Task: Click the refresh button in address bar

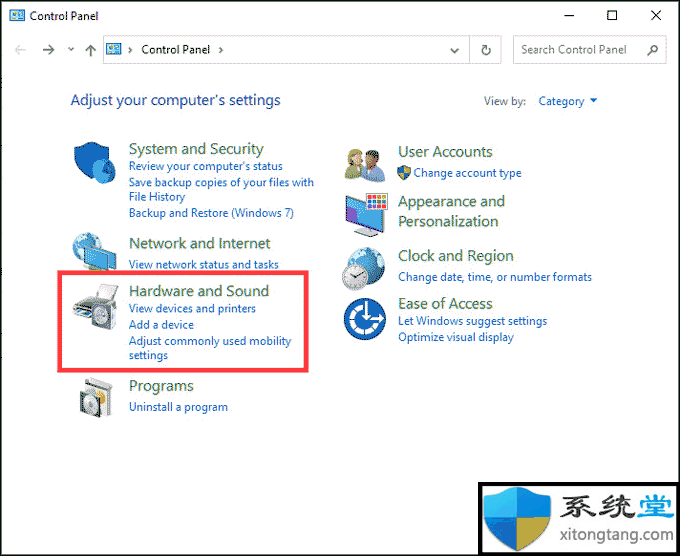Action: (486, 50)
